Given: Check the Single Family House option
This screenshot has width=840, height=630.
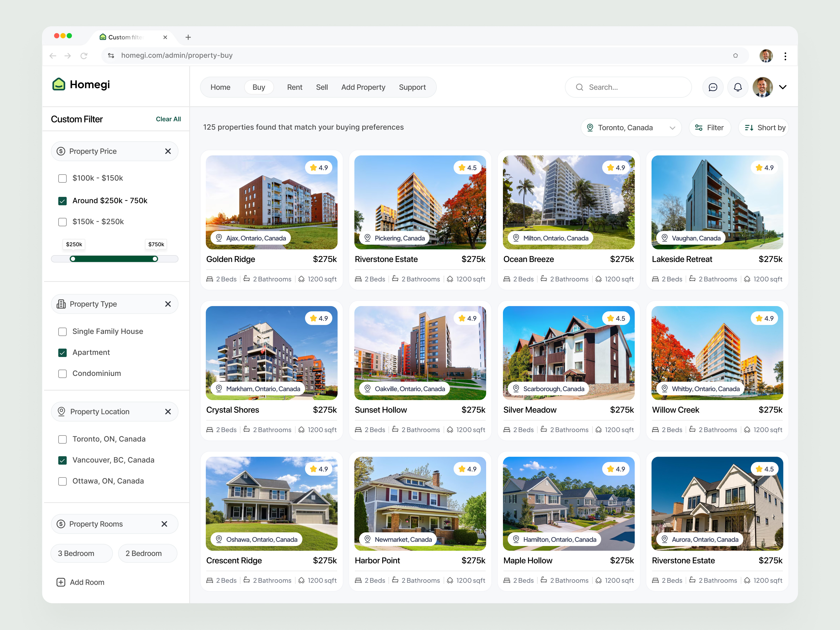Looking at the screenshot, I should click(62, 332).
